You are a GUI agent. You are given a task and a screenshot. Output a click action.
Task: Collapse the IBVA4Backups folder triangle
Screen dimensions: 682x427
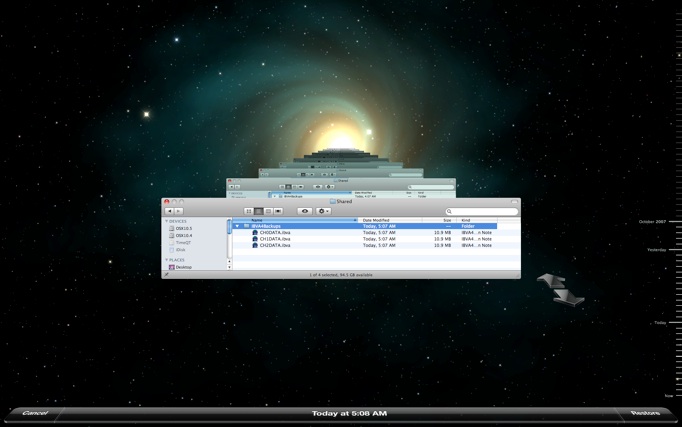(x=237, y=226)
